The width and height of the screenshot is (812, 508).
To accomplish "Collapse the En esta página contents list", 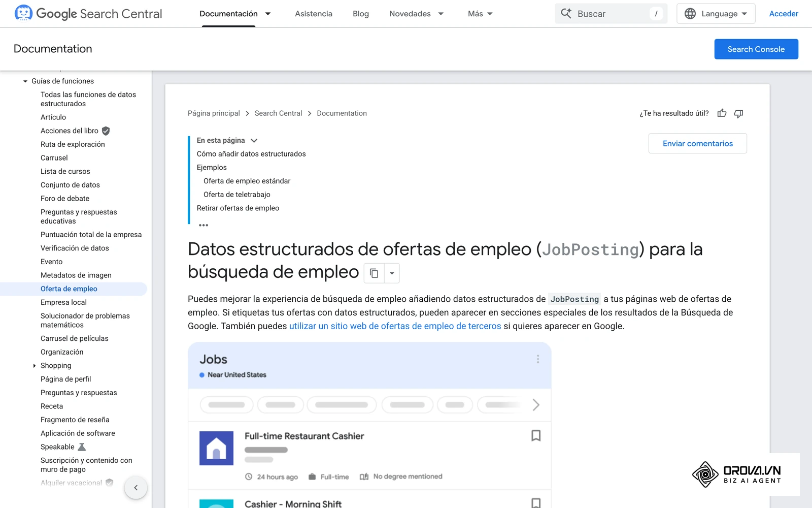I will [x=254, y=141].
